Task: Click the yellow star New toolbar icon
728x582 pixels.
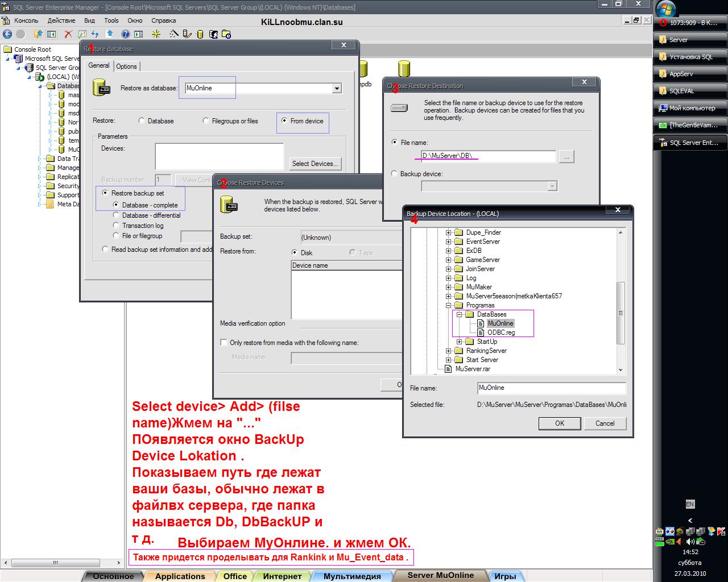Action: 156,34
